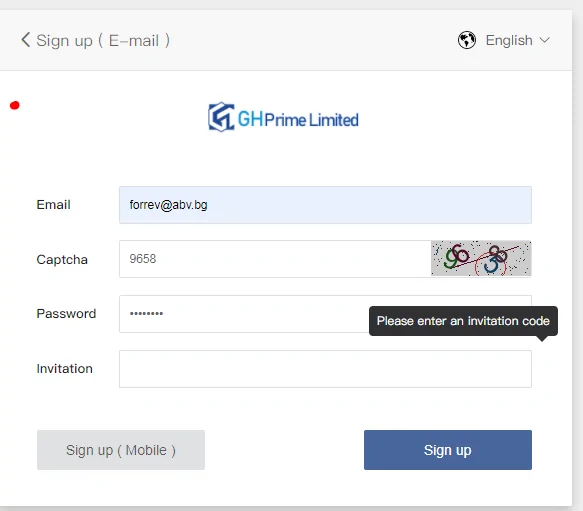Expand the chevron next to English
This screenshot has height=511, width=583.
point(544,40)
